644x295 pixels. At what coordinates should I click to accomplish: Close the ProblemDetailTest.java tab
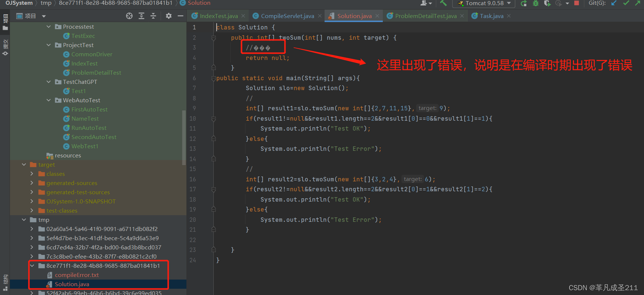462,16
